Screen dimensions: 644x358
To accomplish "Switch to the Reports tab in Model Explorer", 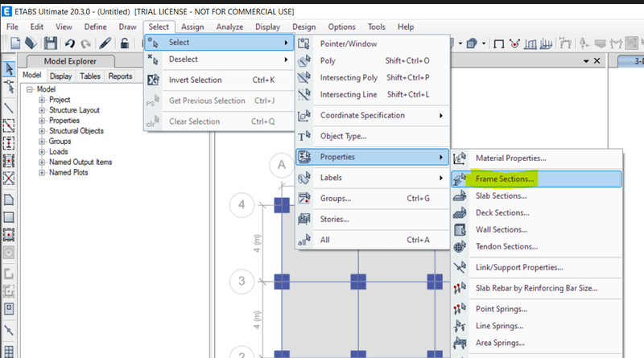I will click(120, 76).
